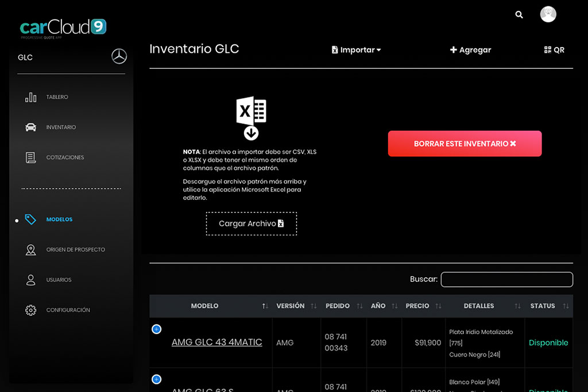Open the user profile avatar
The image size is (588, 392).
pos(548,14)
